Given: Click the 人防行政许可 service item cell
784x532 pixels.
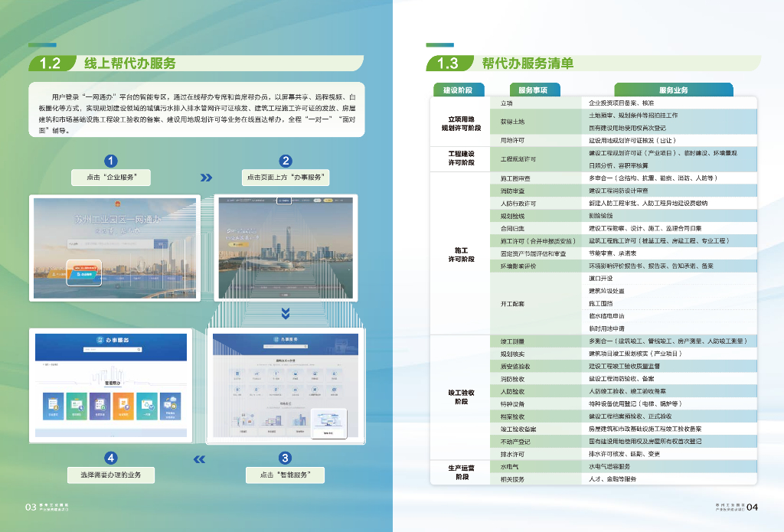Looking at the screenshot, I should [536, 204].
